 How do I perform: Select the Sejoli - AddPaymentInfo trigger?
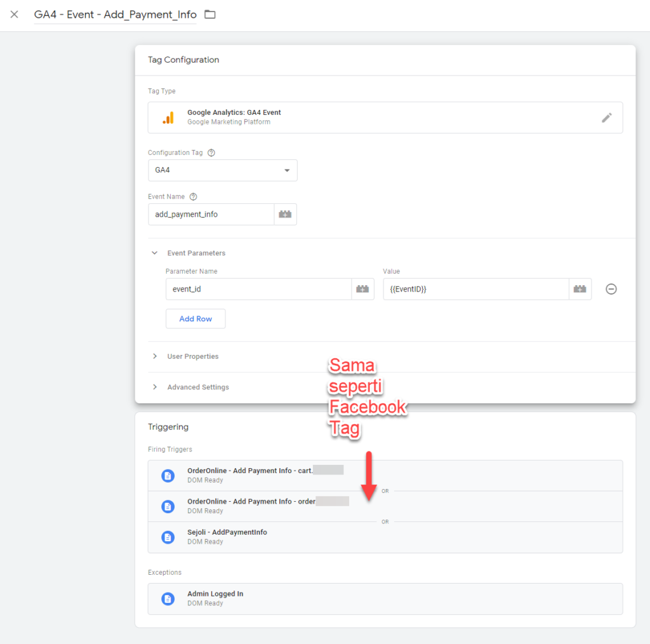click(227, 537)
